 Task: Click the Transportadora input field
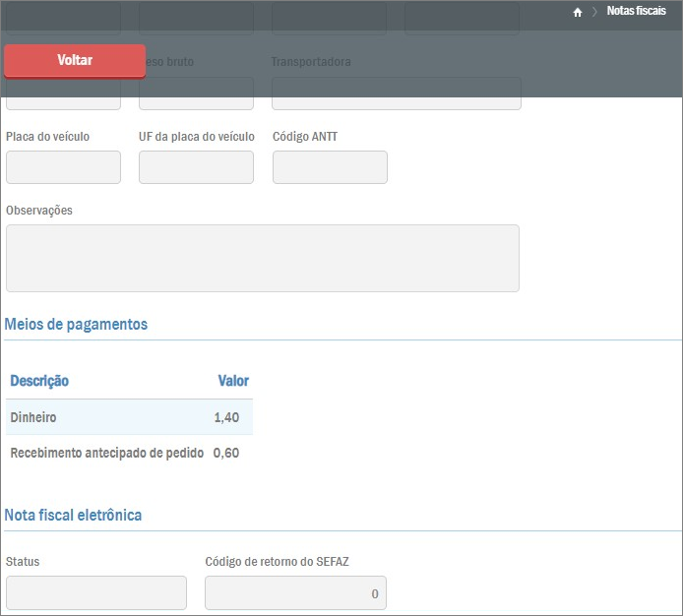point(396,93)
